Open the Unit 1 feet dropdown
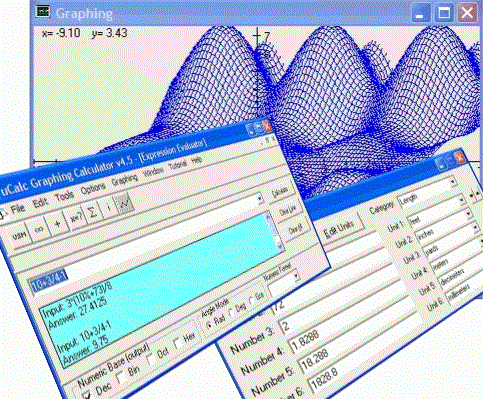The image size is (483, 399). click(461, 200)
